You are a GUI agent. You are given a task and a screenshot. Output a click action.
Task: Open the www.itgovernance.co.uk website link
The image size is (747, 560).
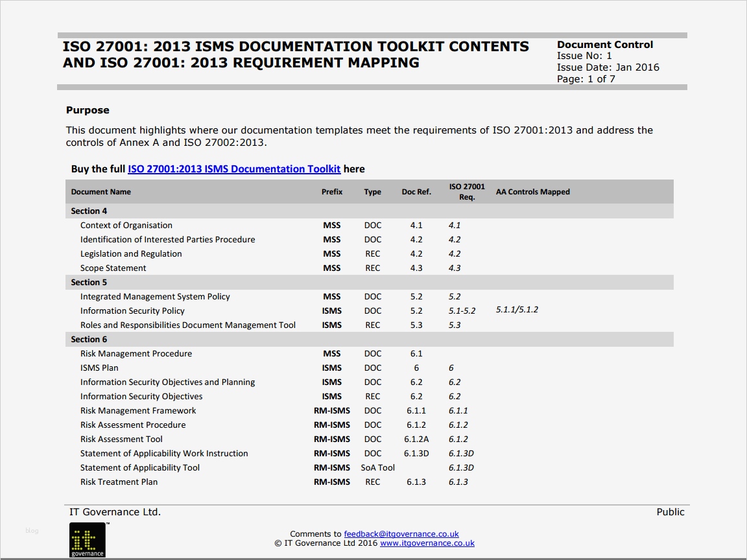point(426,543)
